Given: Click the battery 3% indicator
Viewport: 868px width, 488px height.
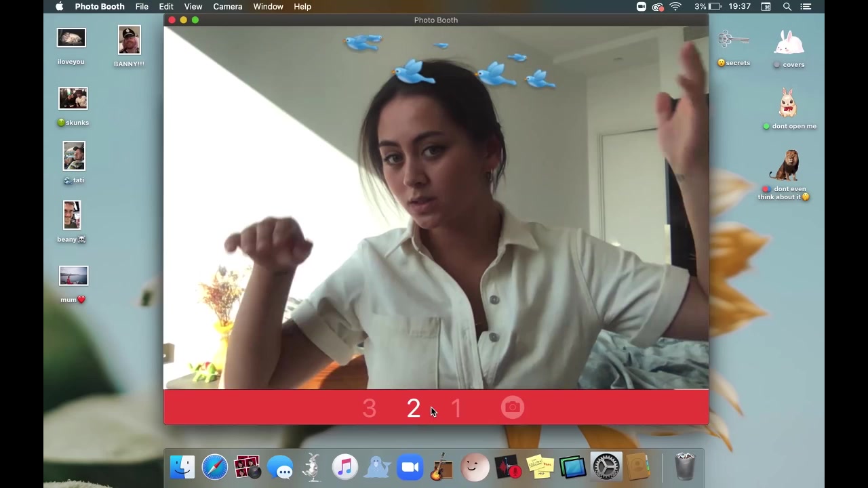Looking at the screenshot, I should click(709, 6).
